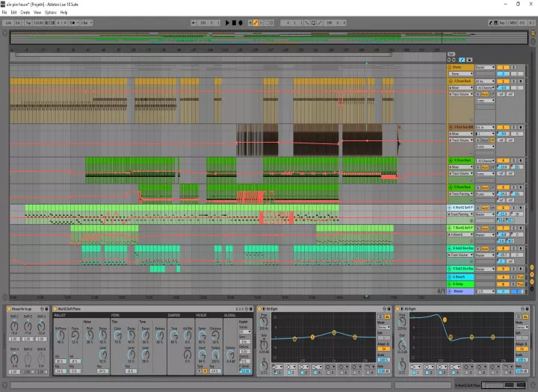Image resolution: width=538 pixels, height=392 pixels.
Task: Toggle the MIDI map mode button
Action: point(513,23)
